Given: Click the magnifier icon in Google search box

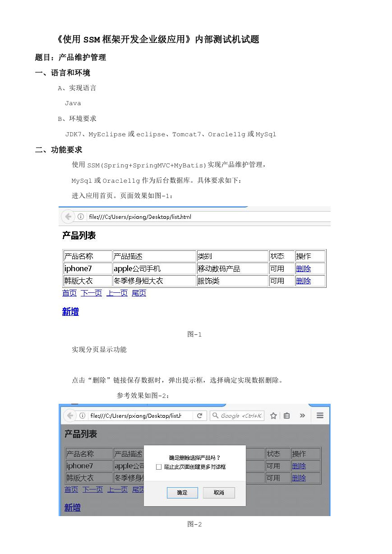Looking at the screenshot, I should (x=215, y=415).
